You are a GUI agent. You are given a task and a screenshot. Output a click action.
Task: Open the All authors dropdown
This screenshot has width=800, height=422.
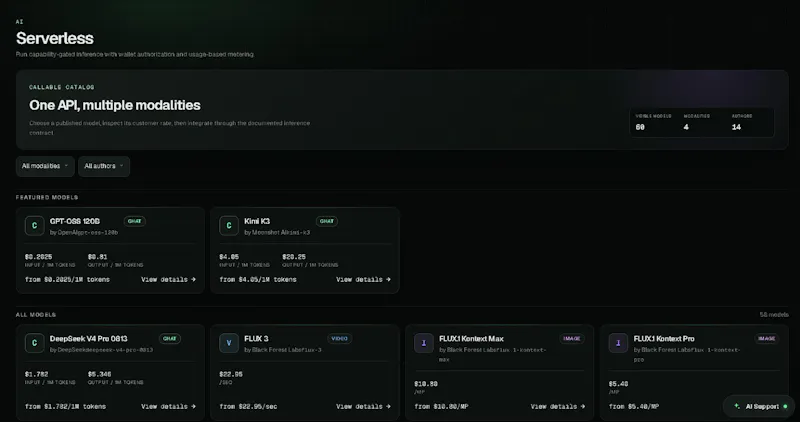point(104,166)
